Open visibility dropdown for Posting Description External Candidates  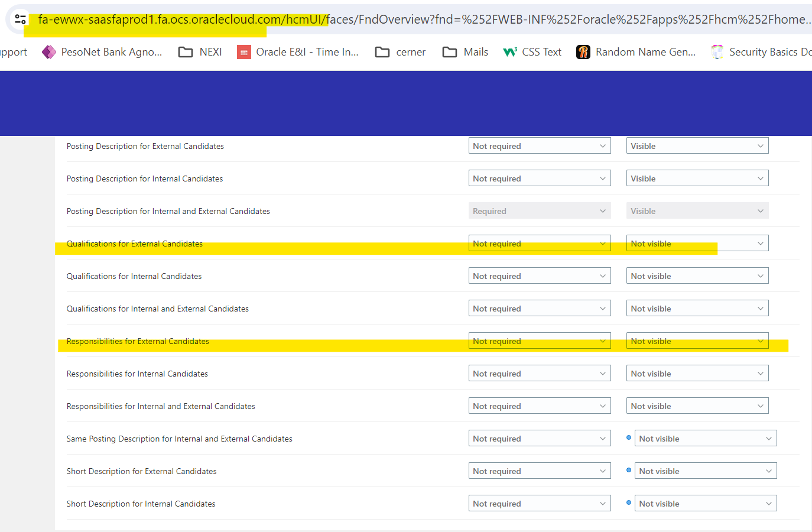click(697, 146)
